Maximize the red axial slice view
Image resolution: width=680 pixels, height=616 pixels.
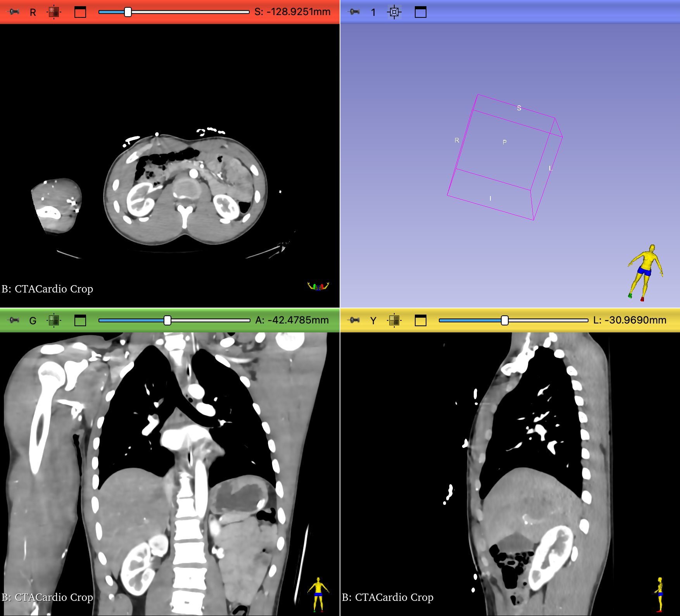click(80, 12)
